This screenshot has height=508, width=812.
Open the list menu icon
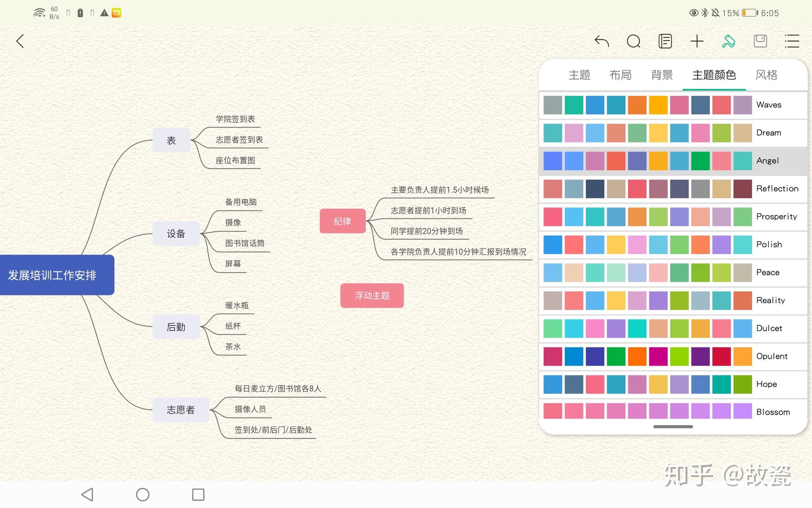point(792,41)
